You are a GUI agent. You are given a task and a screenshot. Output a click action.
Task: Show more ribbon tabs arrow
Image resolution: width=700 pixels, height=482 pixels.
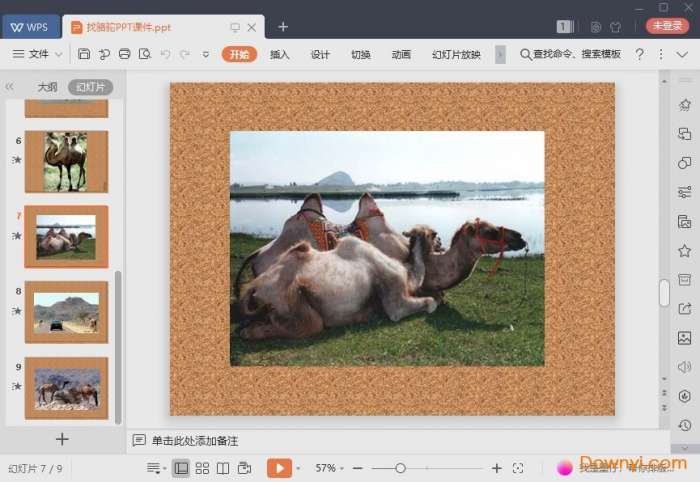point(500,54)
